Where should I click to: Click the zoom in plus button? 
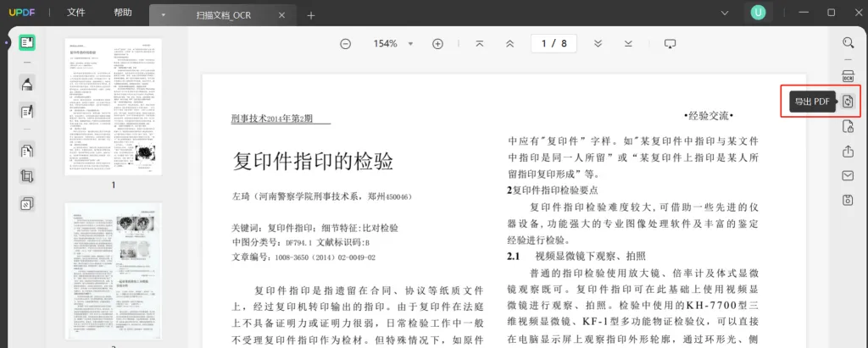[x=438, y=44]
